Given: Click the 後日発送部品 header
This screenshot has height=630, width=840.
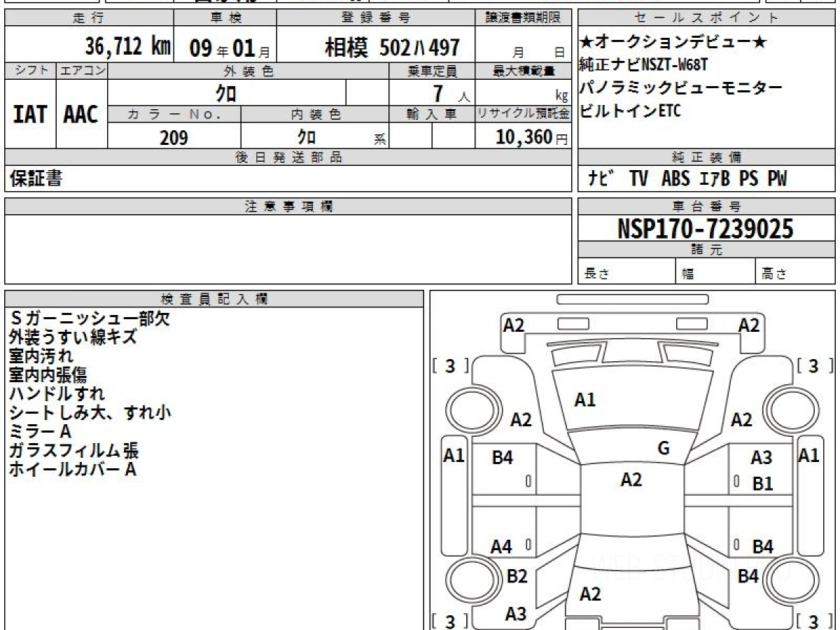Looking at the screenshot, I should pos(288,157).
